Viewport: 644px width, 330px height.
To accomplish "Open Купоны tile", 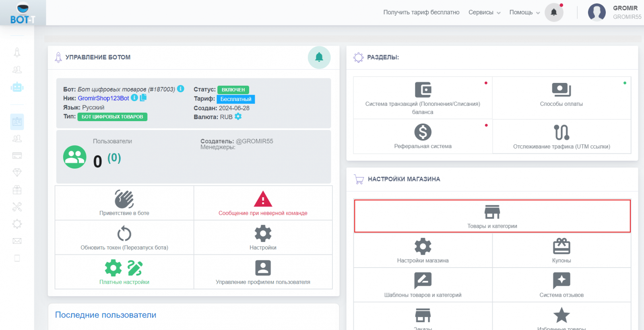I will pos(561,250).
